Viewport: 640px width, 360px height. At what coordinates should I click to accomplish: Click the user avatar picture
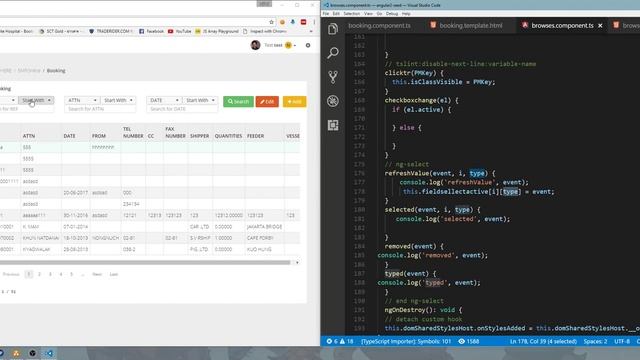tap(256, 45)
